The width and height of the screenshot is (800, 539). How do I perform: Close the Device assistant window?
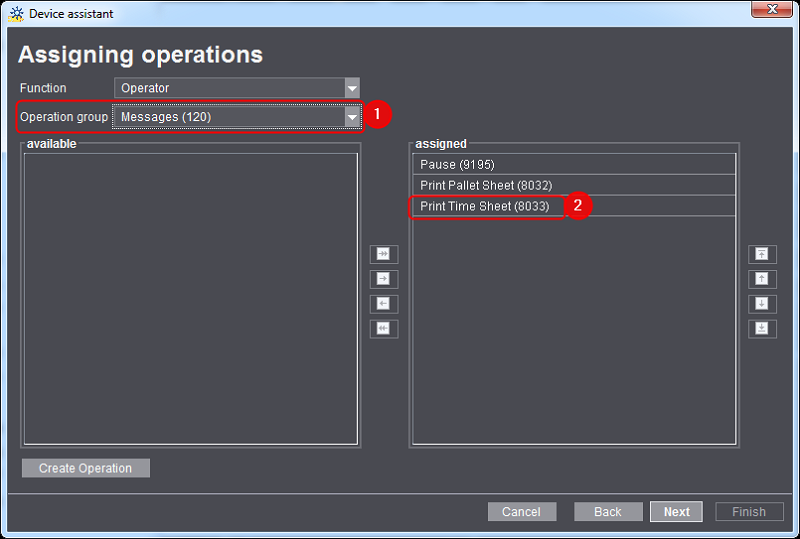coord(772,9)
